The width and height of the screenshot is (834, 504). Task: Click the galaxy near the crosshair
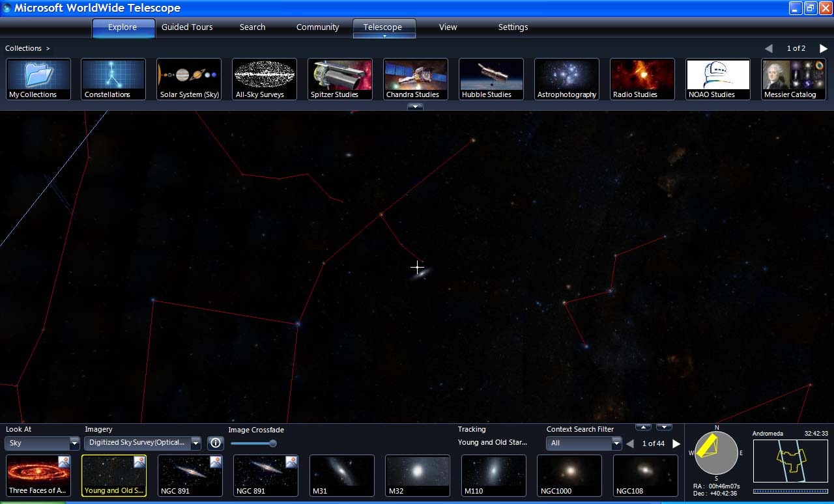pos(420,273)
